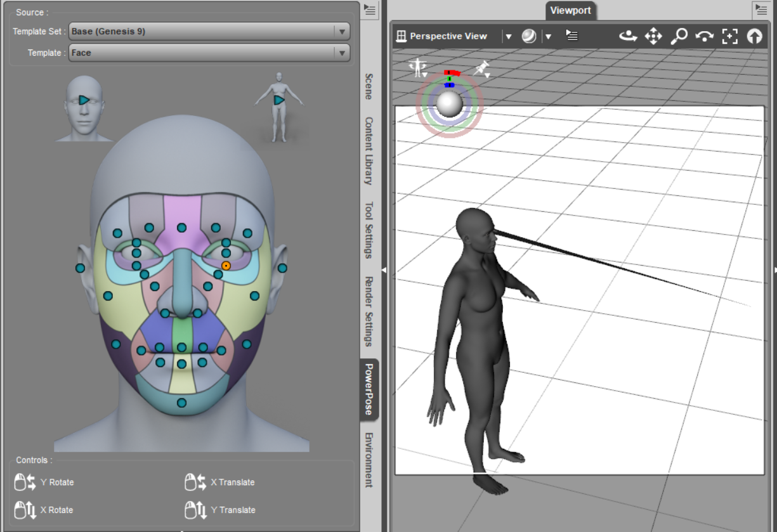Click the orange selected eyelid control point
Screen dimensions: 777x532
pos(226,266)
